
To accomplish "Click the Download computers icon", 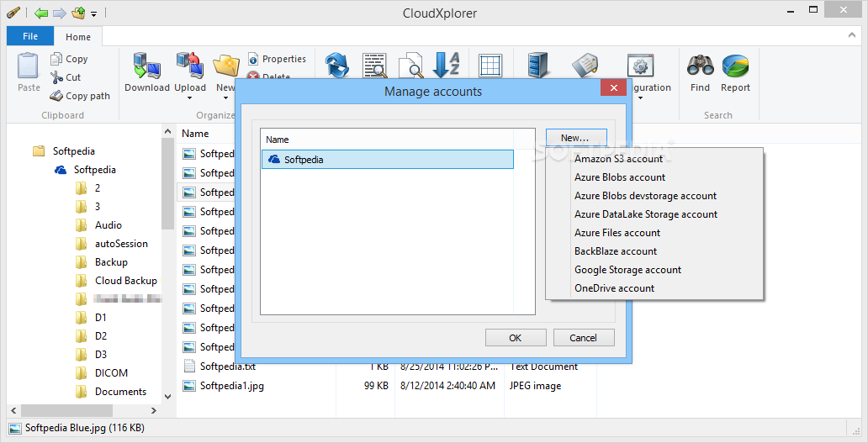I will tap(146, 66).
